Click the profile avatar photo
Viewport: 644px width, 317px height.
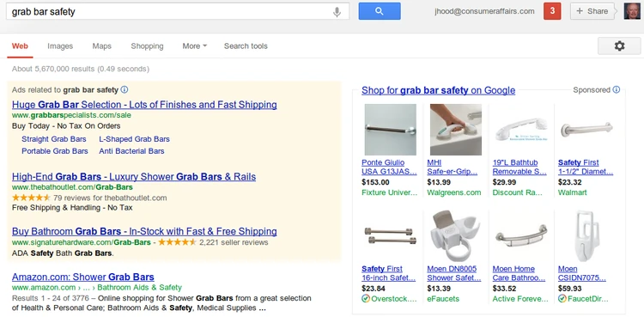[x=632, y=11]
